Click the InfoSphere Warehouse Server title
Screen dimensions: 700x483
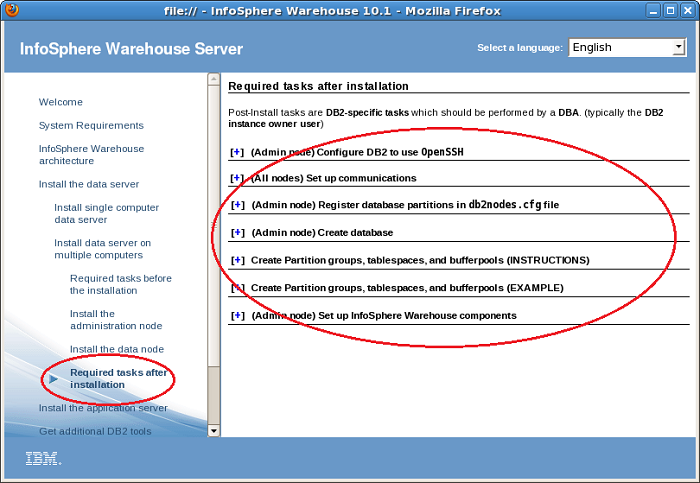tap(131, 49)
